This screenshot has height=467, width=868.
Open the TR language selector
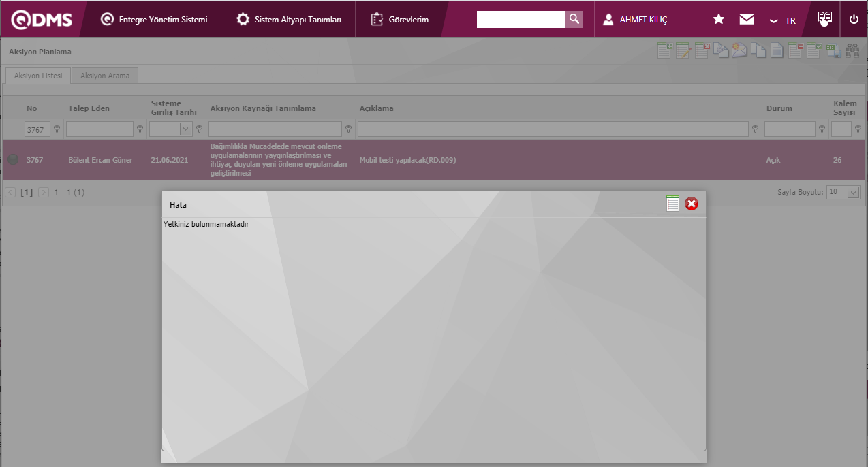pos(783,20)
